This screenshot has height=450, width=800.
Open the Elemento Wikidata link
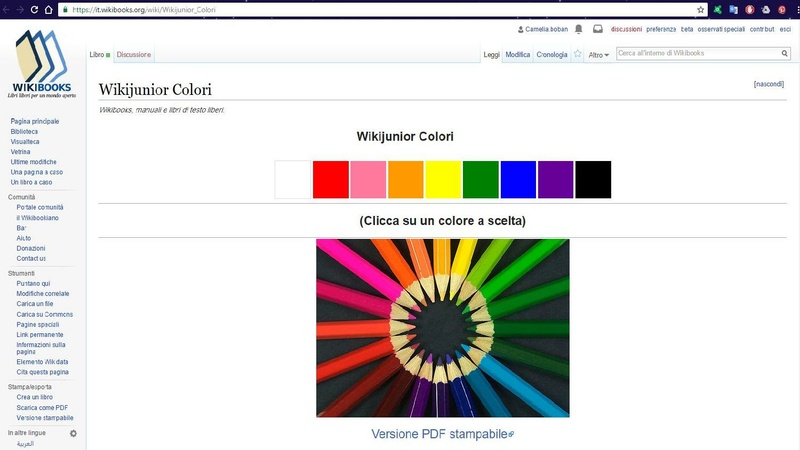coord(42,362)
